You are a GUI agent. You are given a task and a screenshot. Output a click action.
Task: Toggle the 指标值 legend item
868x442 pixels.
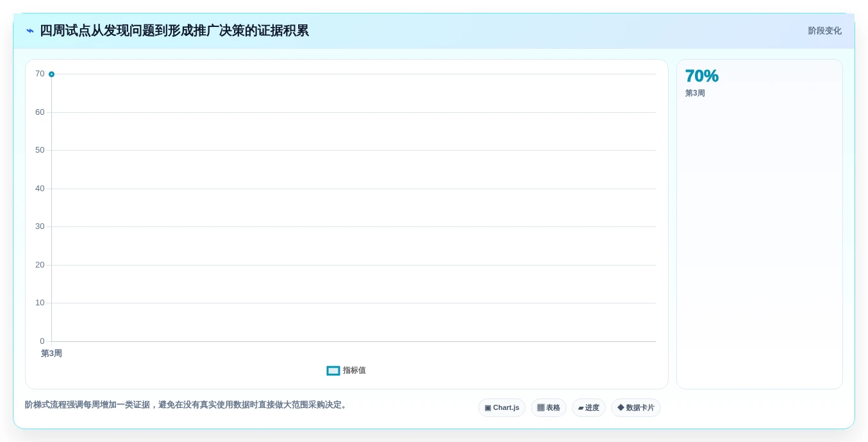346,371
